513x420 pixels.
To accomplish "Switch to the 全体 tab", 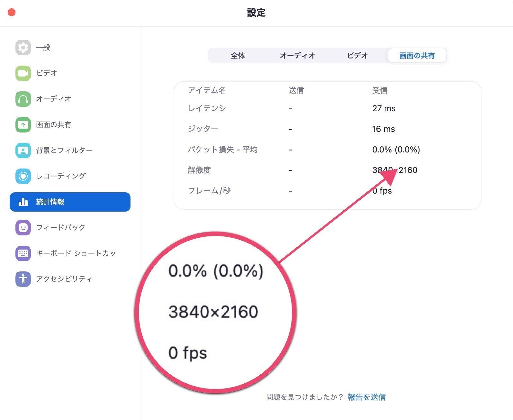I will pos(238,56).
